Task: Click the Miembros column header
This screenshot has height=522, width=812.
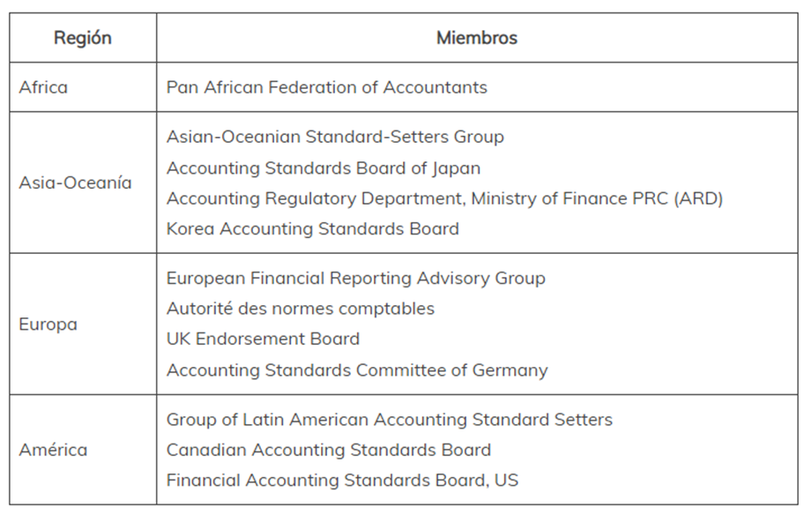Action: click(477, 38)
